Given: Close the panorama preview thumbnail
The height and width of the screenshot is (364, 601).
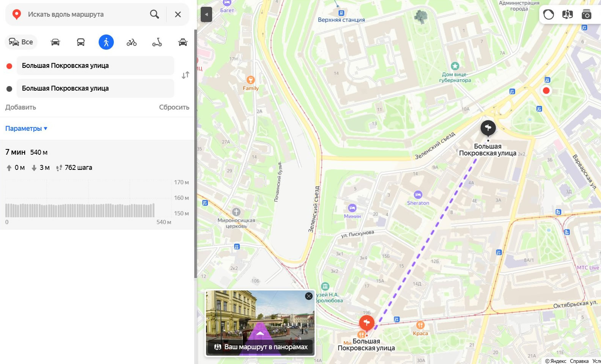Looking at the screenshot, I should click(x=308, y=296).
